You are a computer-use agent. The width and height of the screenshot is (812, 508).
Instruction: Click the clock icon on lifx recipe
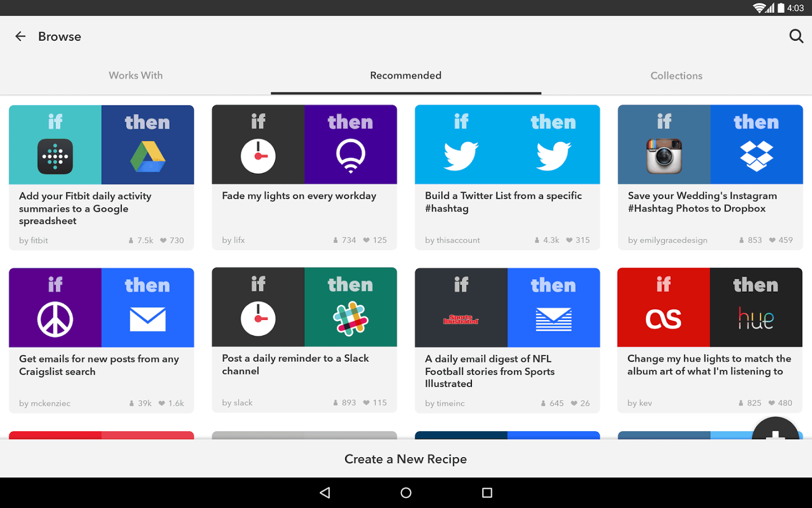258,156
